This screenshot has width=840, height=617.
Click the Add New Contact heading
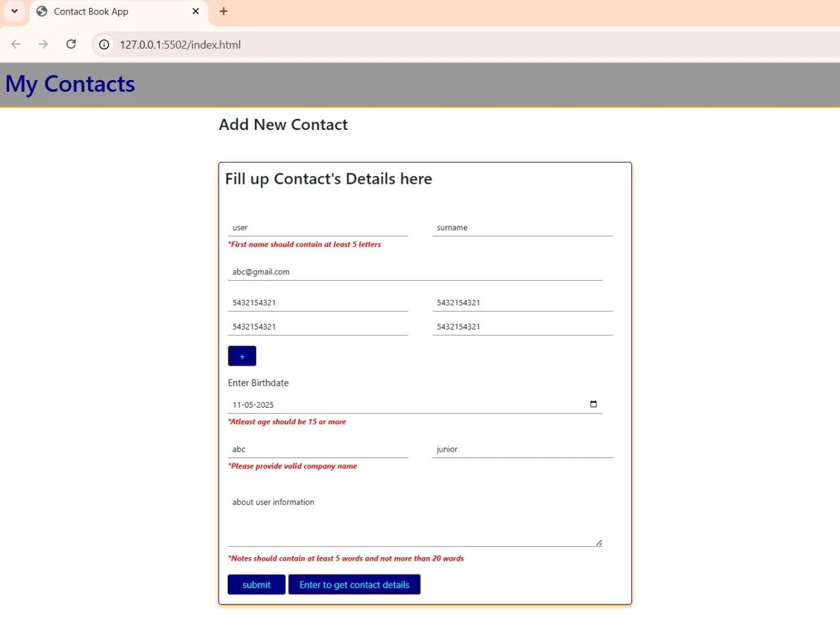(283, 125)
